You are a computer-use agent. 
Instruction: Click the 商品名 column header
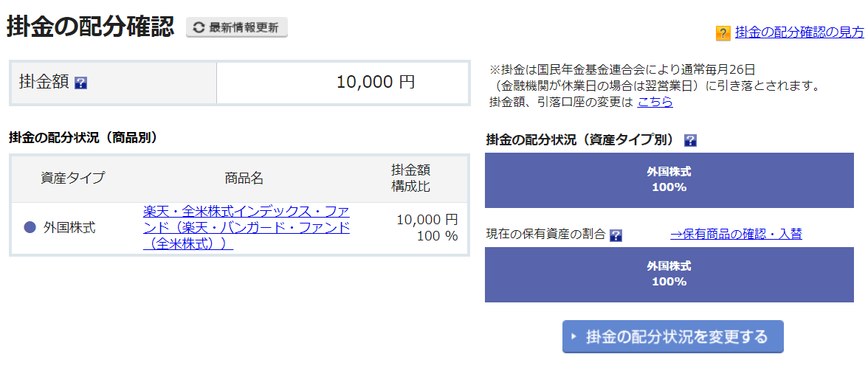pyautogui.click(x=244, y=178)
